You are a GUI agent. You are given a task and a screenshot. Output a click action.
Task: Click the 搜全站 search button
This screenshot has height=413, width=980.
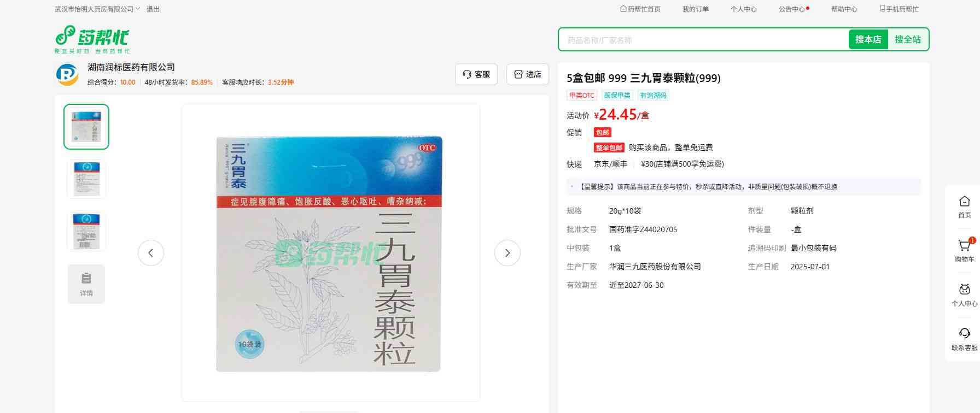(x=907, y=40)
